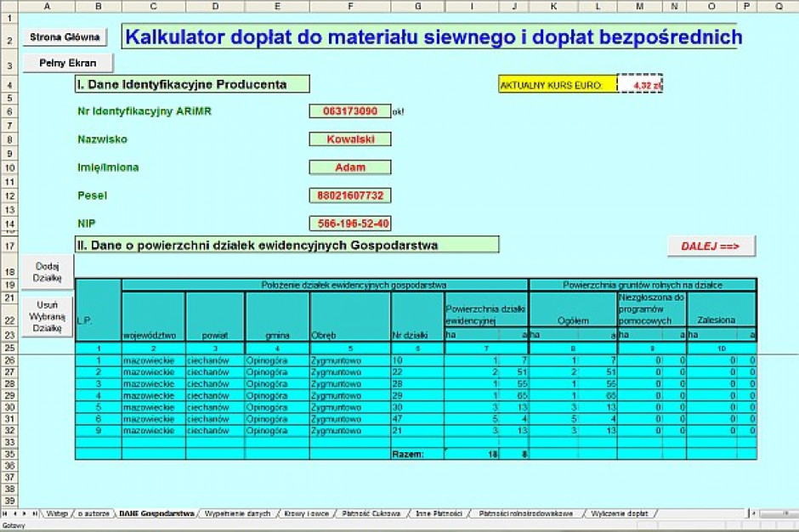799x532 pixels.
Task: Activate the Pełny Ekran button
Action: click(67, 62)
